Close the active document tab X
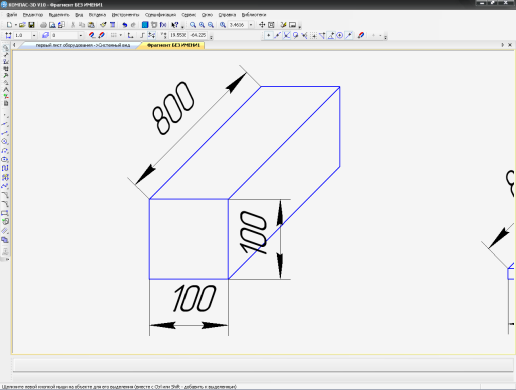 pos(510,45)
